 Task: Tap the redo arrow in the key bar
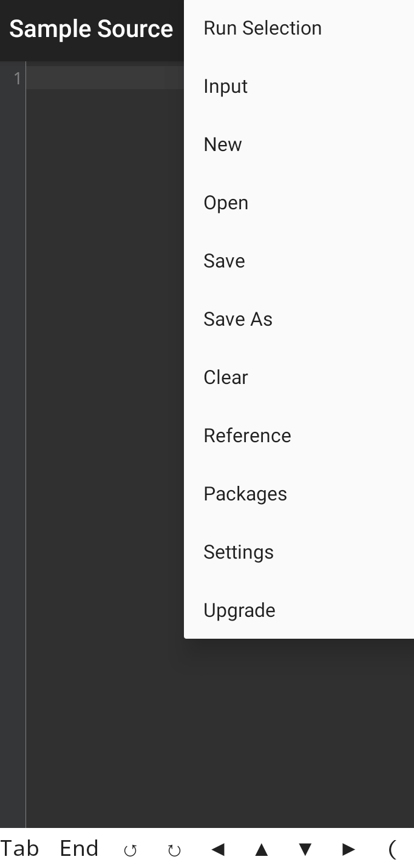(x=174, y=850)
